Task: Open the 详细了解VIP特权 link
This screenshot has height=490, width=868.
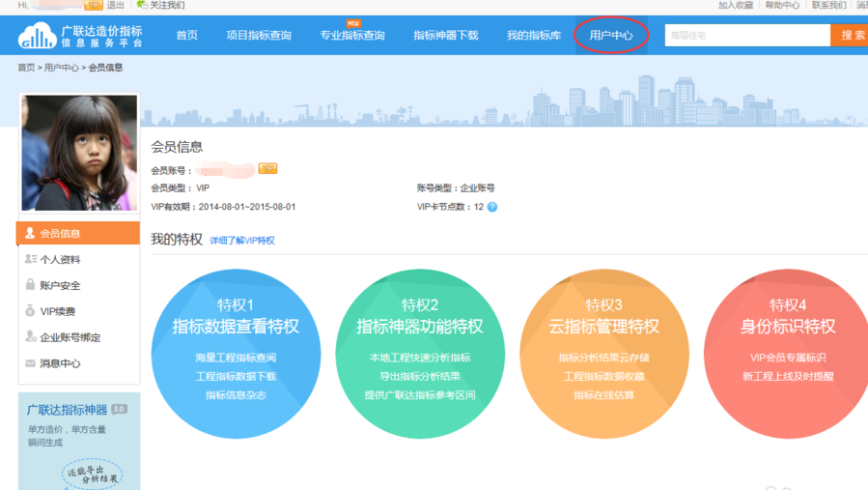Action: tap(242, 241)
